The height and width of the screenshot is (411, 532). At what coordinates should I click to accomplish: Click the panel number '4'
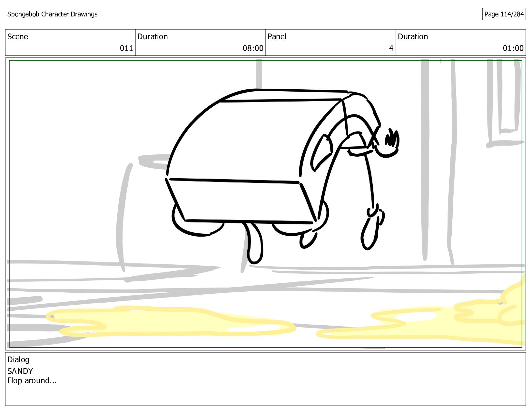pos(391,48)
